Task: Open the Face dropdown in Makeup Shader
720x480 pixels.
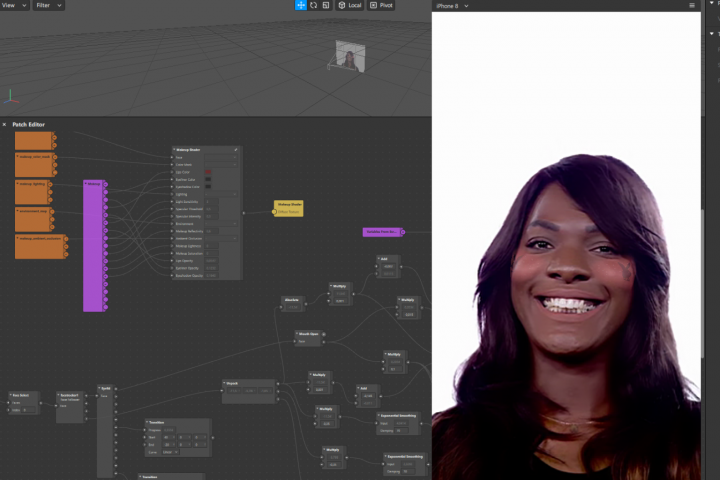Action: tap(221, 157)
